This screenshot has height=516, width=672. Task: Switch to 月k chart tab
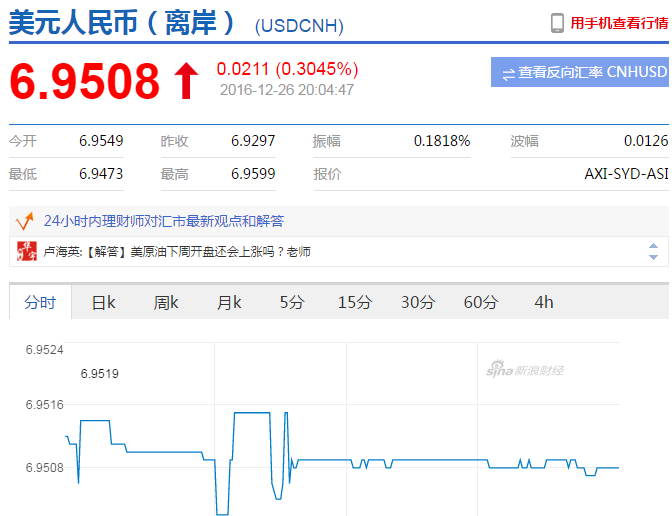tap(229, 303)
